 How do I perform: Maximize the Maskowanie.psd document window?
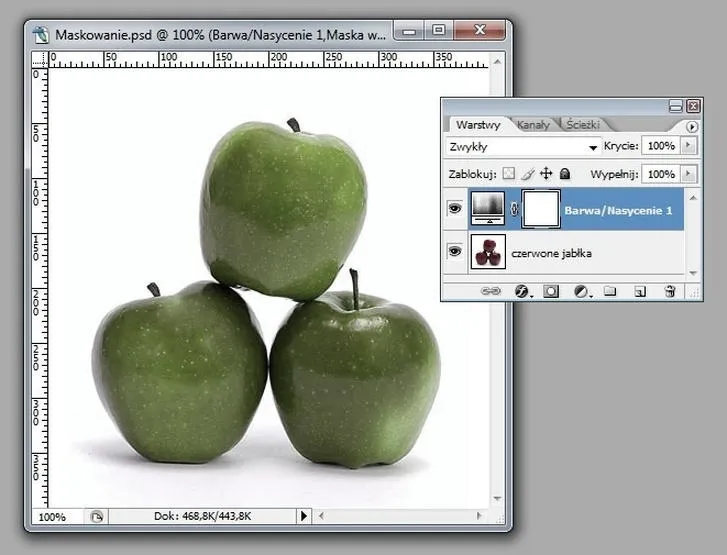pyautogui.click(x=439, y=31)
